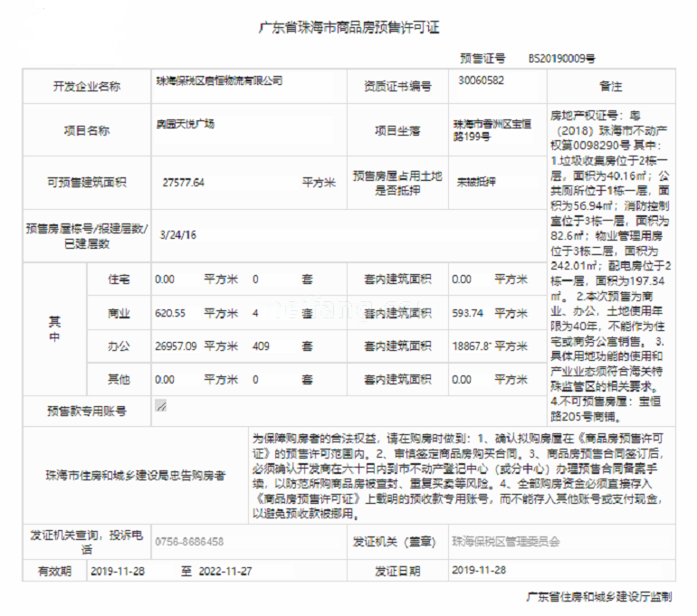Click the 办公 area value 26957.09

click(177, 346)
